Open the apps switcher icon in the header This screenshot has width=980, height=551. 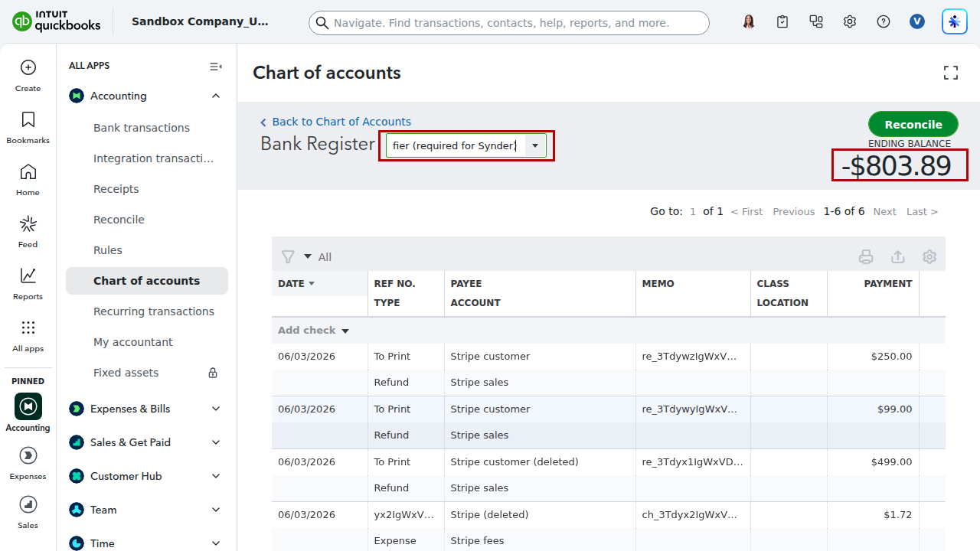(x=816, y=22)
